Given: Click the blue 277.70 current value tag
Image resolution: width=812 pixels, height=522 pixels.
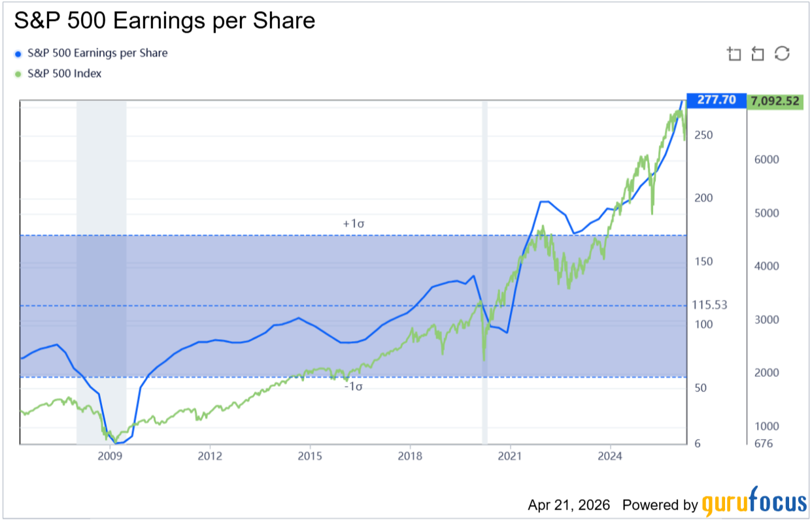Looking at the screenshot, I should (x=716, y=100).
